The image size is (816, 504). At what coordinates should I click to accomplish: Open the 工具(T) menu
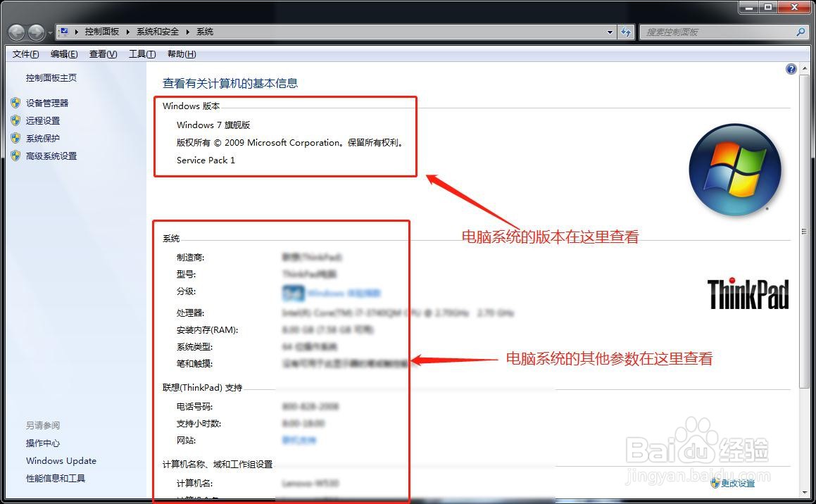coord(142,54)
